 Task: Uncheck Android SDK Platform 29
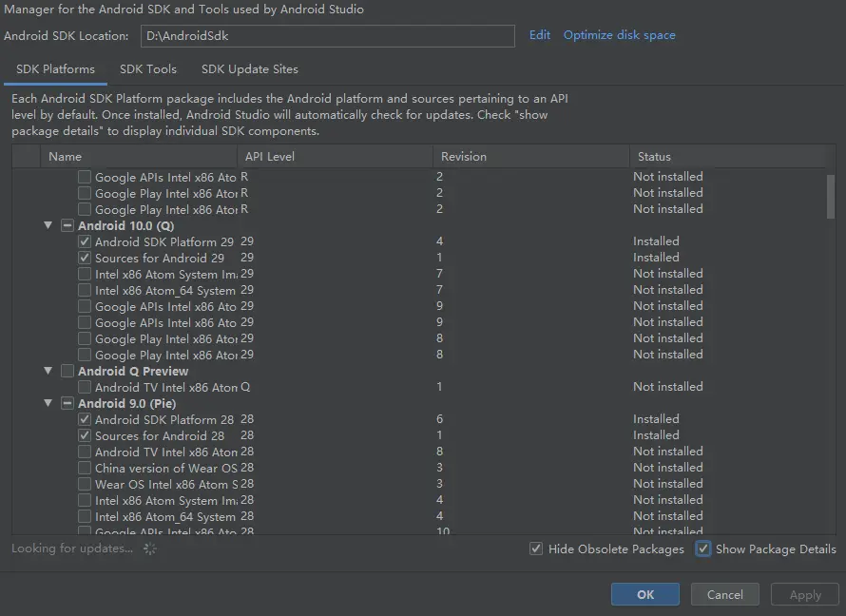(86, 242)
